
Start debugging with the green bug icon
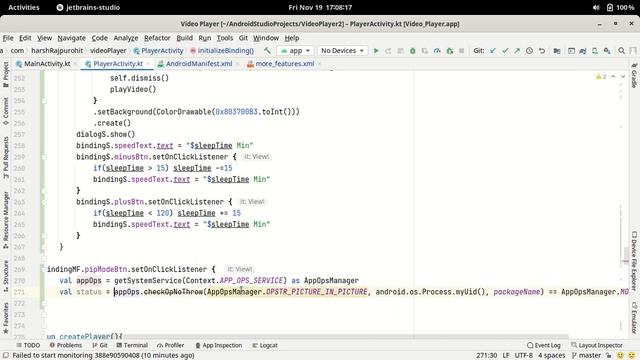(x=413, y=51)
